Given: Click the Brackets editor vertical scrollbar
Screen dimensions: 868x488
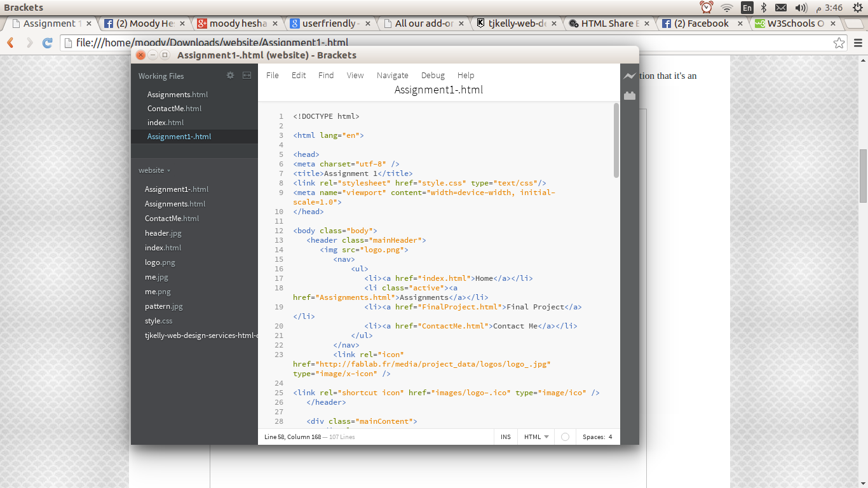Looking at the screenshot, I should click(x=616, y=140).
